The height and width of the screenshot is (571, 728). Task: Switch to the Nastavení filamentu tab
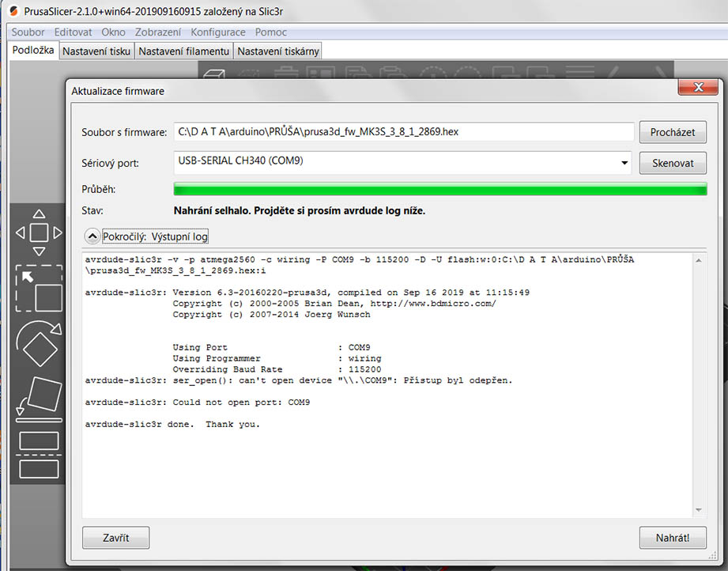pyautogui.click(x=185, y=51)
